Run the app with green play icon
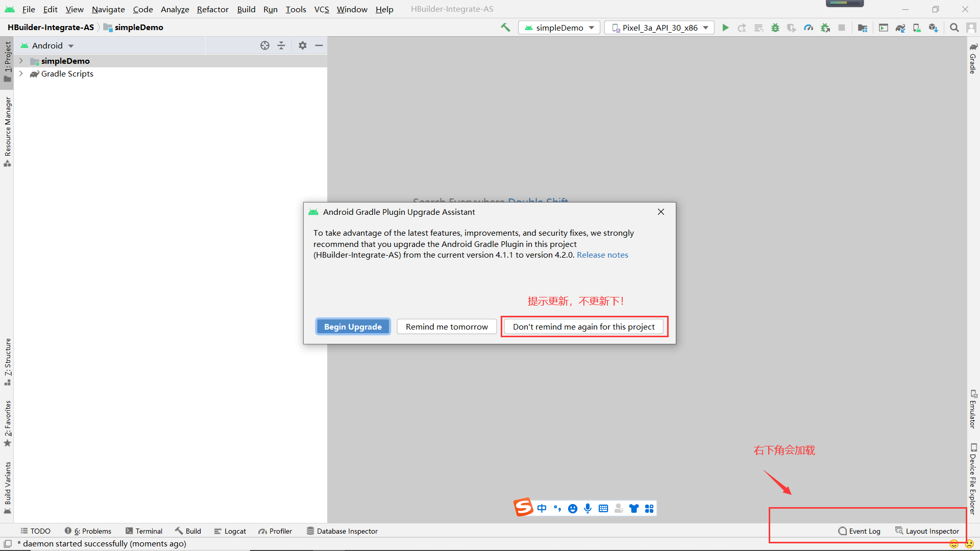Screen dimensions: 980x551 pyautogui.click(x=725, y=28)
